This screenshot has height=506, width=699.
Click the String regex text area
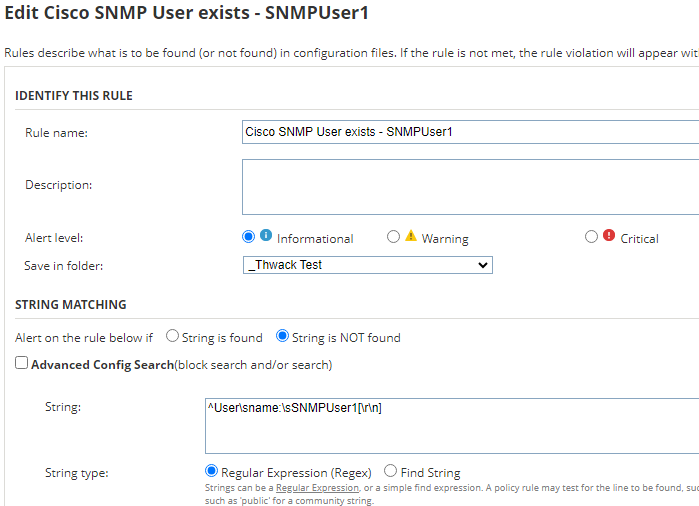[x=452, y=426]
